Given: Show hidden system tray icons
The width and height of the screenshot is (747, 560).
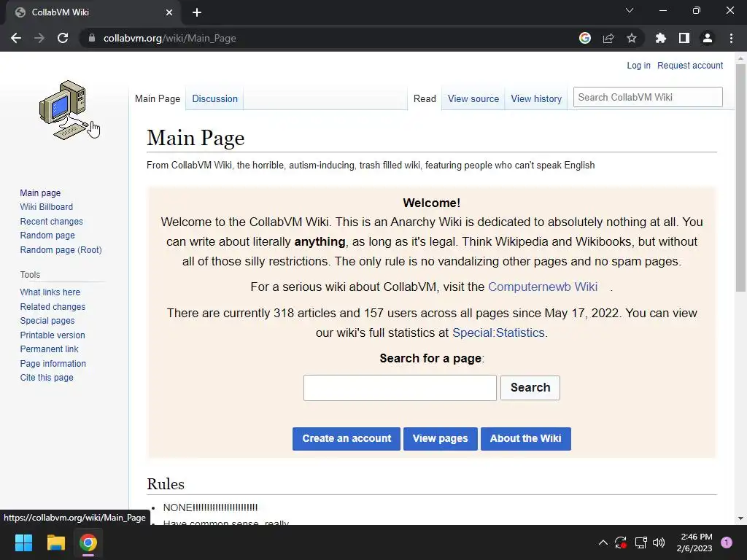Looking at the screenshot, I should (x=603, y=542).
